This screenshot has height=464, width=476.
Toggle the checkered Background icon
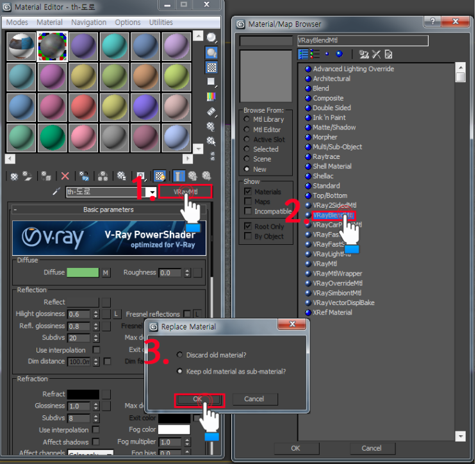pyautogui.click(x=211, y=67)
